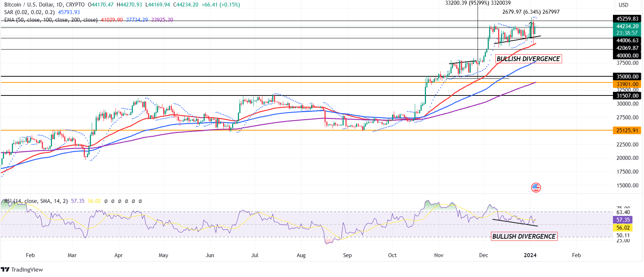The width and height of the screenshot is (644, 277).
Task: Click the orange 25125.91 price label
Action: point(627,131)
